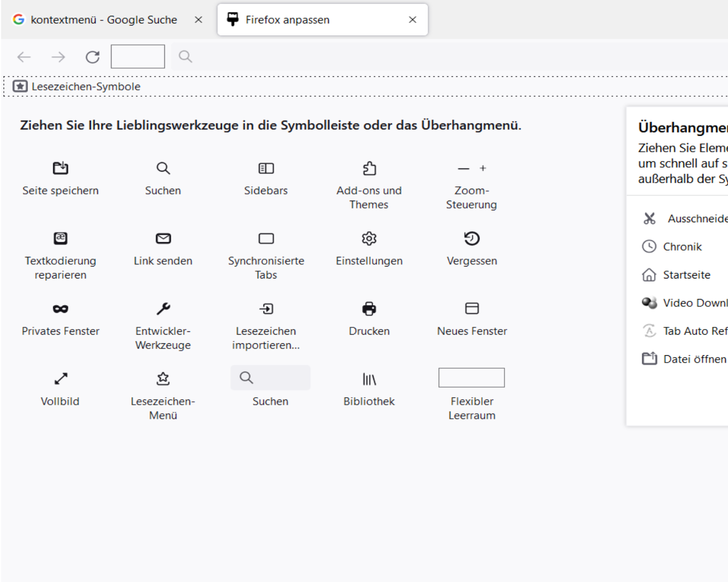Switch to the kontextmenü Google Suche tab

click(x=104, y=20)
